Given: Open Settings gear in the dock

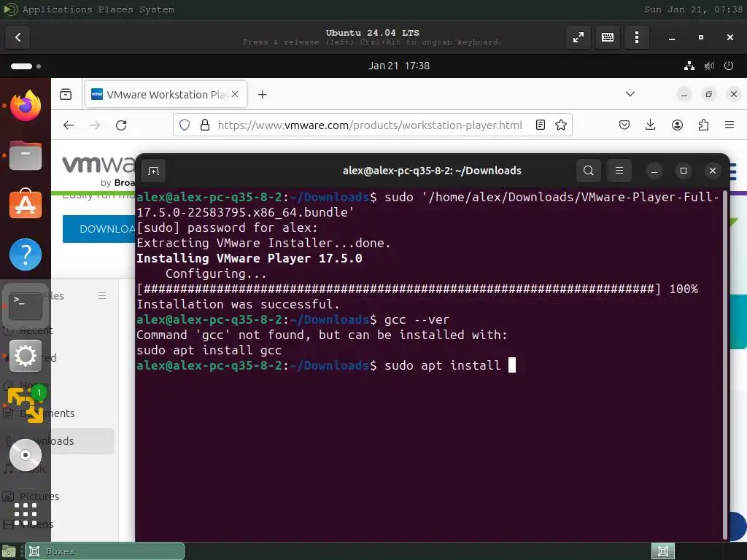Looking at the screenshot, I should (x=26, y=356).
